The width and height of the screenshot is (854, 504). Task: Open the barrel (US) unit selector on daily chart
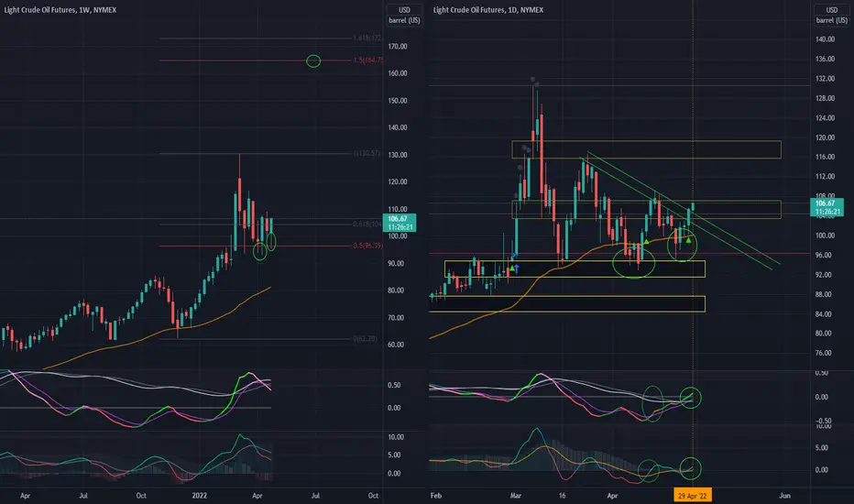pyautogui.click(x=832, y=20)
